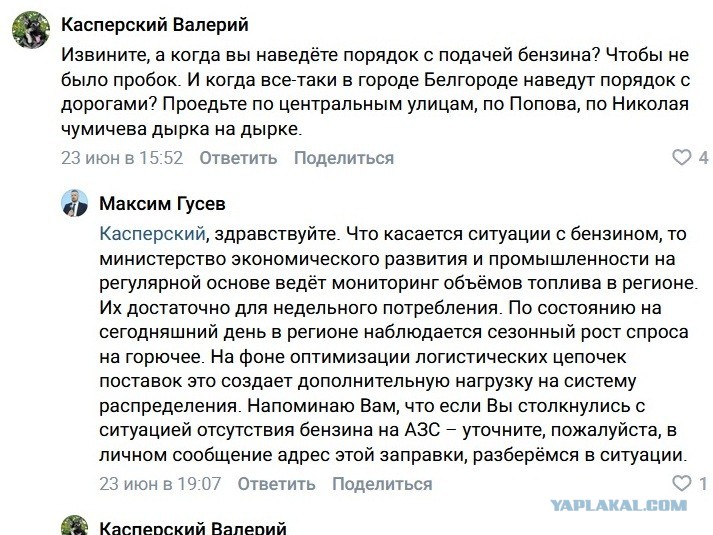Like Касперский Валерий's first comment (heart icon)
Screen dimensions: 713x535
pos(681,158)
